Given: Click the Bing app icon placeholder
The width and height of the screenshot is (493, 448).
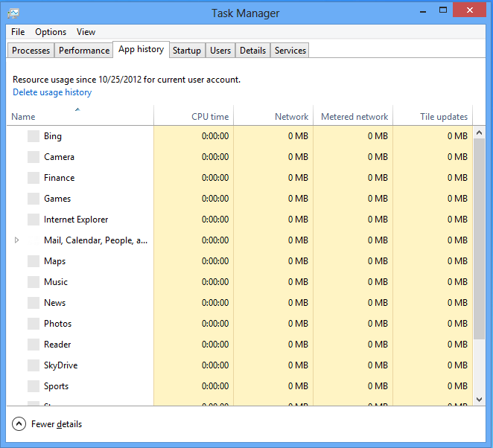Looking at the screenshot, I should pos(34,136).
